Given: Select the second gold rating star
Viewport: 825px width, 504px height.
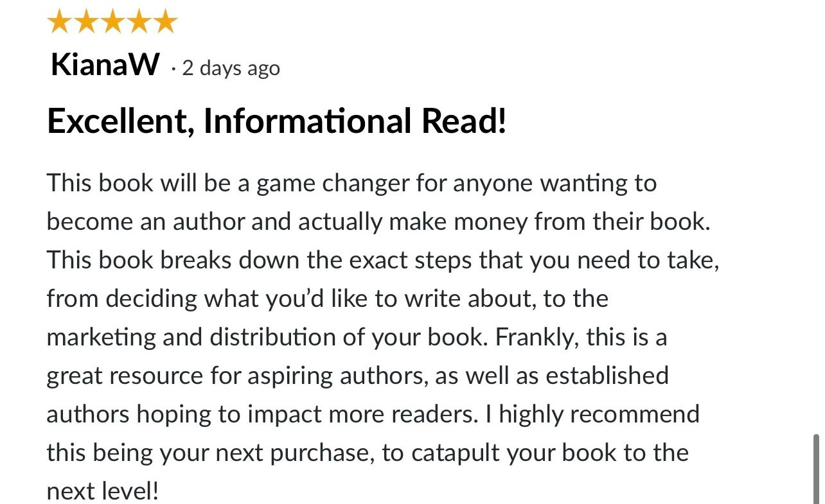Looking at the screenshot, I should pyautogui.click(x=86, y=22).
